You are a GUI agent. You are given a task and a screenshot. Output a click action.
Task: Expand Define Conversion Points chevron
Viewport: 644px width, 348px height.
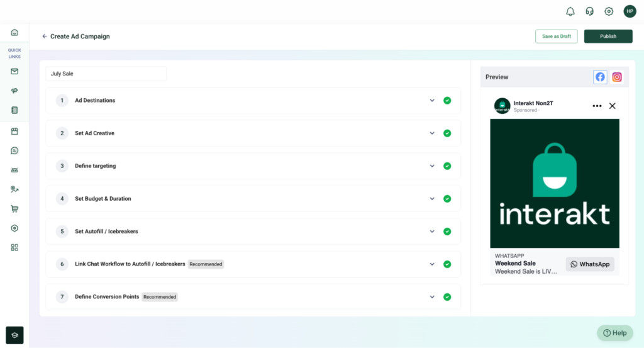point(432,297)
